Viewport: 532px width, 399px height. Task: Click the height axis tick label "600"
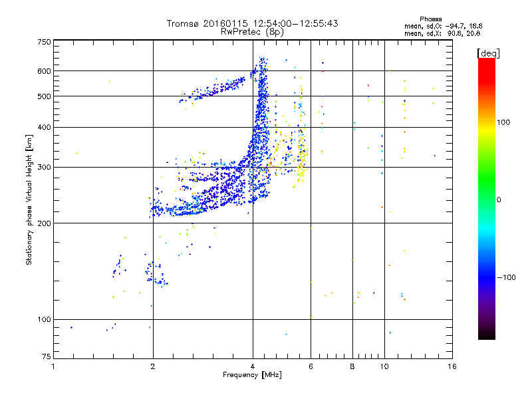point(45,71)
